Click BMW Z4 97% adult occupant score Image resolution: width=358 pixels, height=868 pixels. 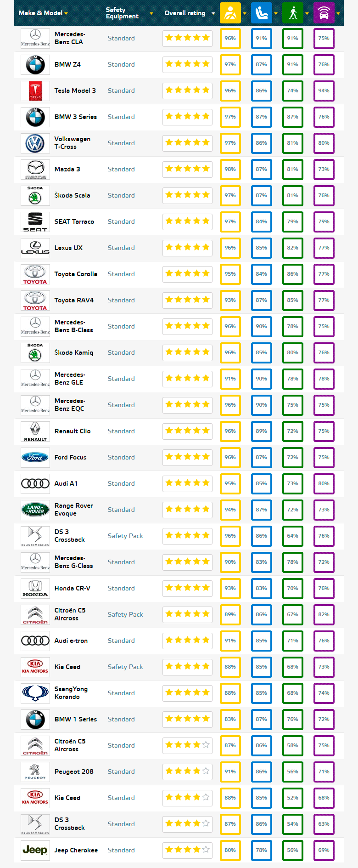tap(230, 65)
